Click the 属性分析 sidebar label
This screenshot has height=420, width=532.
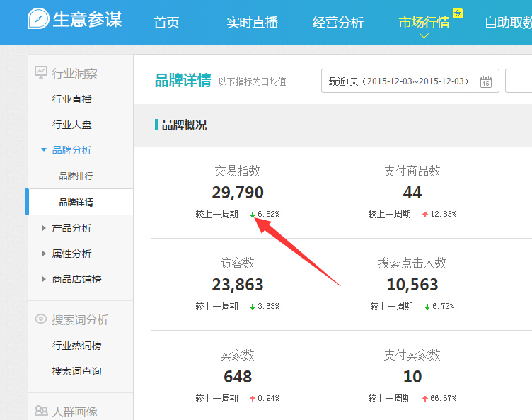pos(72,254)
